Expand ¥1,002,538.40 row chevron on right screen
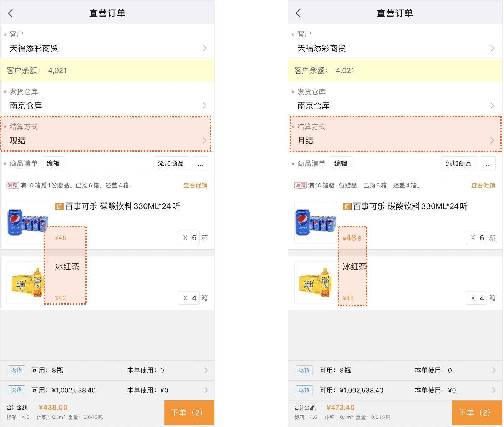The width and height of the screenshot is (504, 427). [494, 390]
